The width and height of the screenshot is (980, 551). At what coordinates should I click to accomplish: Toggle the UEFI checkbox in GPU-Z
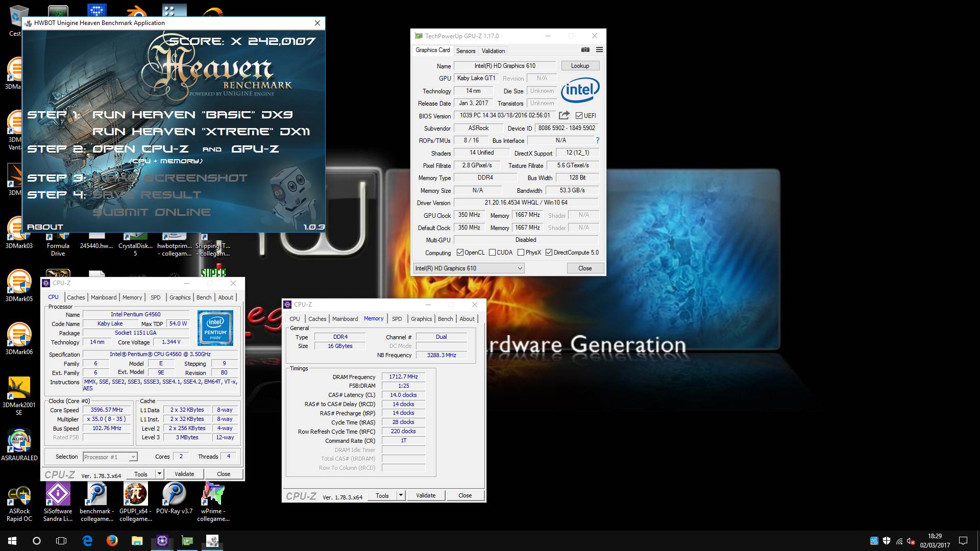579,116
